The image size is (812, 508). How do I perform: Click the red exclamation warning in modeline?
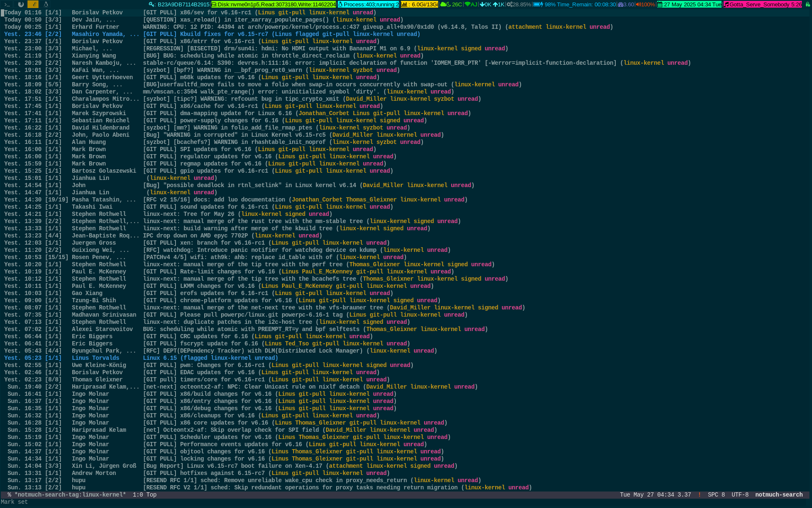[699, 494]
